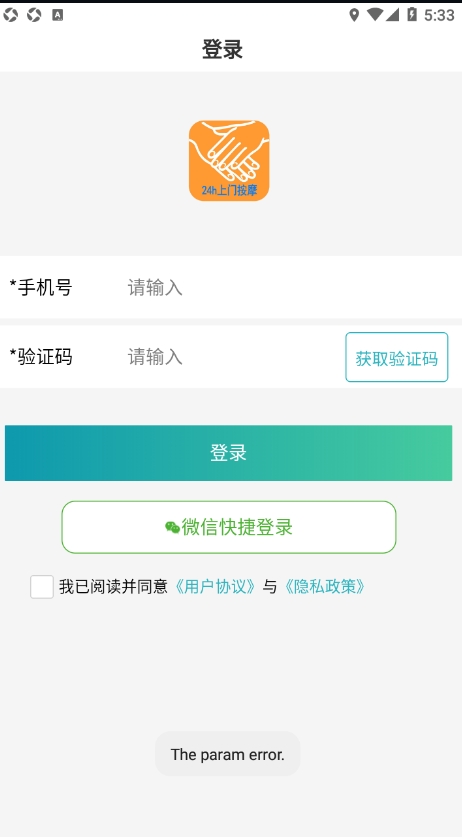This screenshot has width=462, height=837.
Task: Click the 登录 gradient login button
Action: click(x=229, y=453)
